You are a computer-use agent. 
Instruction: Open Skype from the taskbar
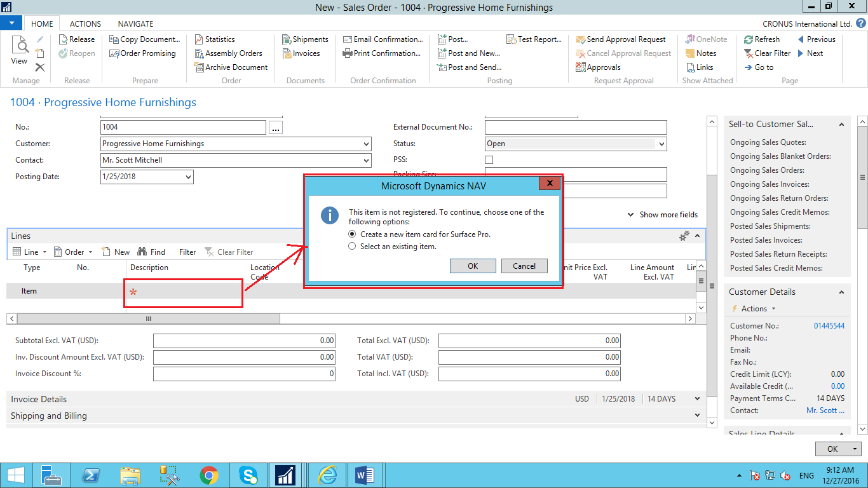point(248,475)
